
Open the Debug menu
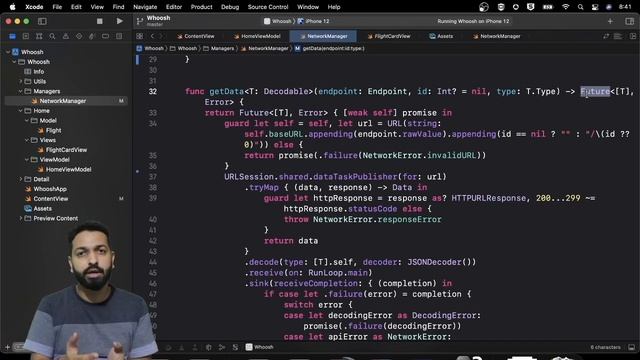click(x=230, y=7)
